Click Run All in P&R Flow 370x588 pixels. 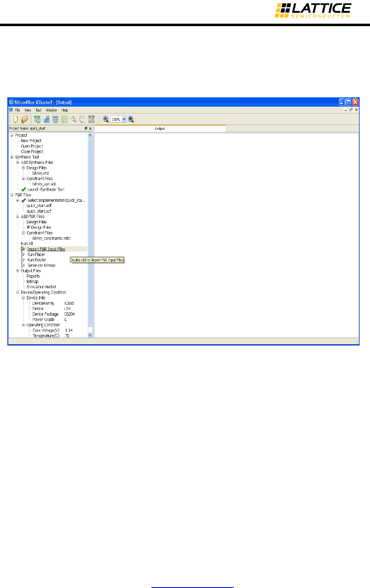(x=27, y=244)
